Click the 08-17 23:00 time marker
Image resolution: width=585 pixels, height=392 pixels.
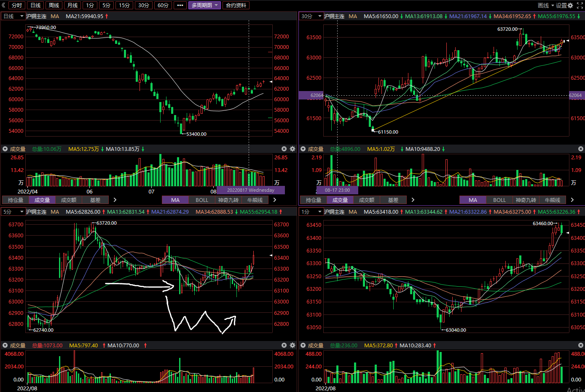click(x=337, y=190)
